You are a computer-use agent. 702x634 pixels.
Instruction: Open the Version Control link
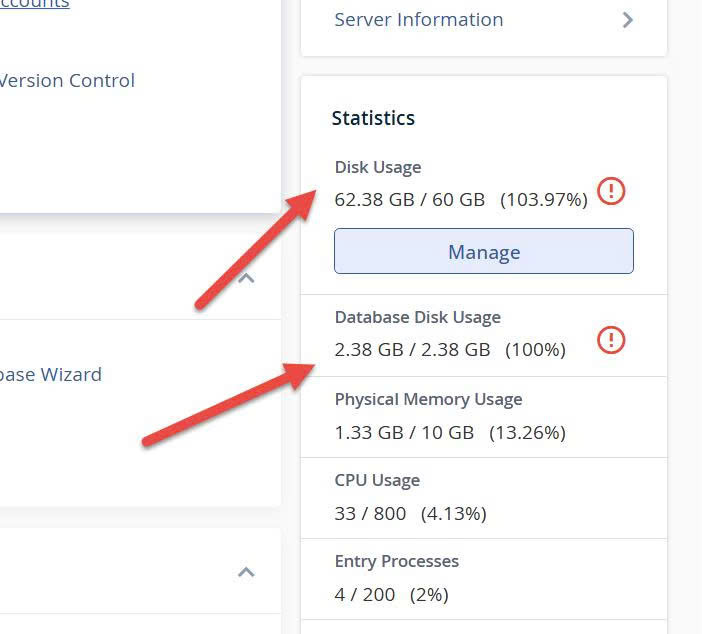pyautogui.click(x=67, y=81)
